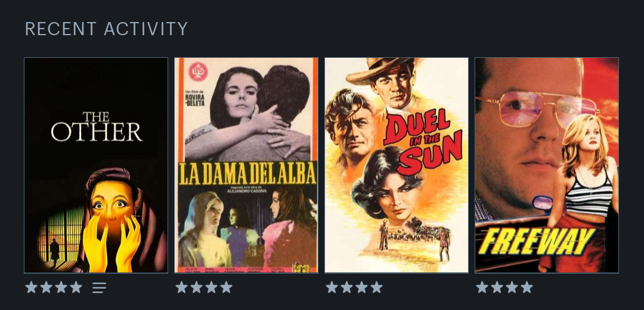Open the Recent Activity section heading
This screenshot has height=310, width=644.
[106, 29]
